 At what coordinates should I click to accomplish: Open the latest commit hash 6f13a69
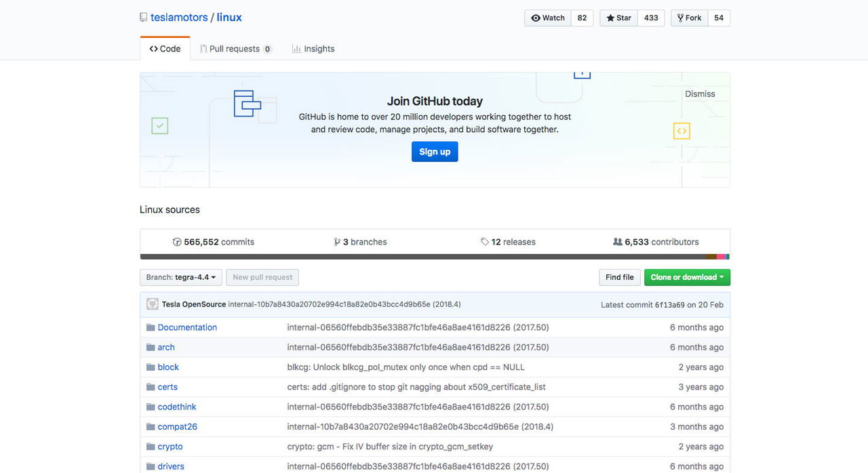(x=669, y=305)
